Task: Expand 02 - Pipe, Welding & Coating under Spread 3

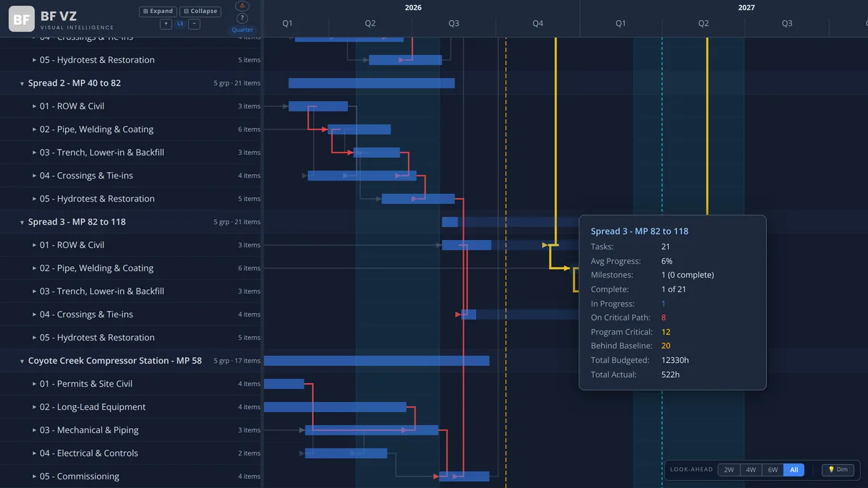Action: (x=34, y=268)
